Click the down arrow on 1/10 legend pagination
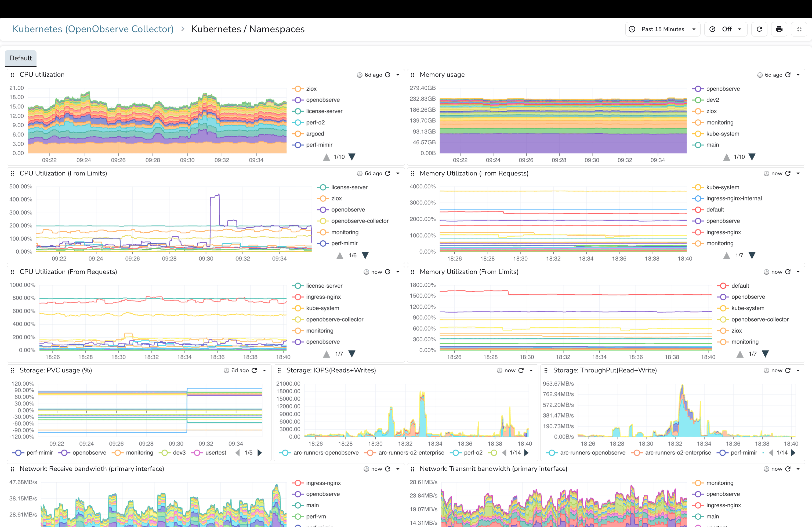The image size is (812, 527). [x=352, y=157]
